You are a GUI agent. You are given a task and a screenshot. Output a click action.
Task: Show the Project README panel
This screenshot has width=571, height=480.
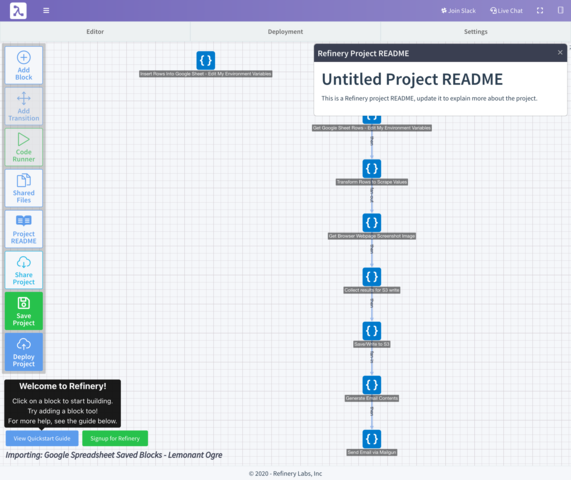tap(24, 229)
